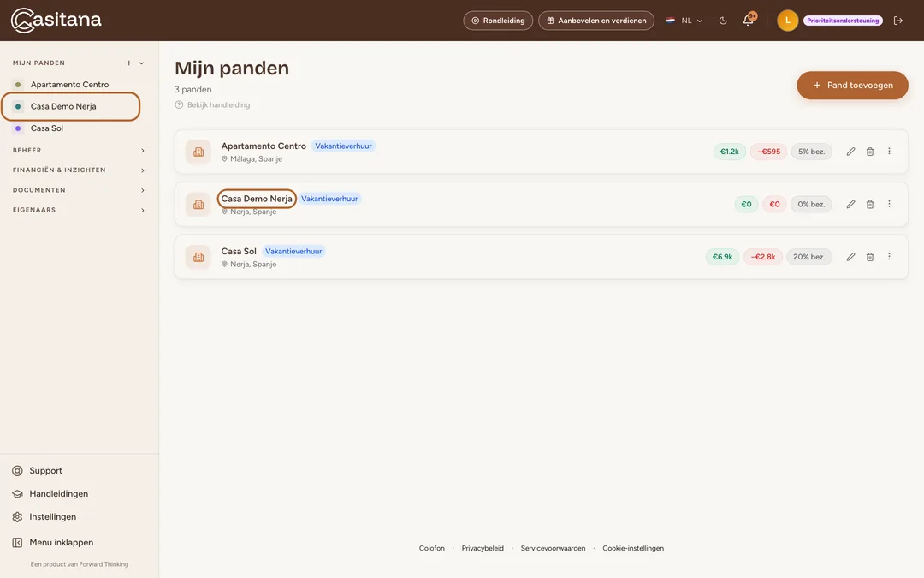The height and width of the screenshot is (578, 924).
Task: Open more options for Casa Sol
Action: pyautogui.click(x=889, y=256)
